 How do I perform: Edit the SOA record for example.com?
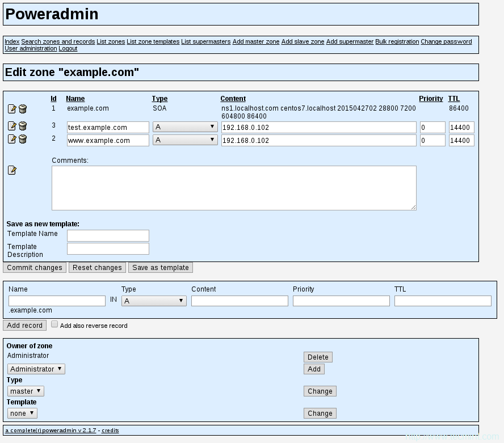pyautogui.click(x=12, y=109)
